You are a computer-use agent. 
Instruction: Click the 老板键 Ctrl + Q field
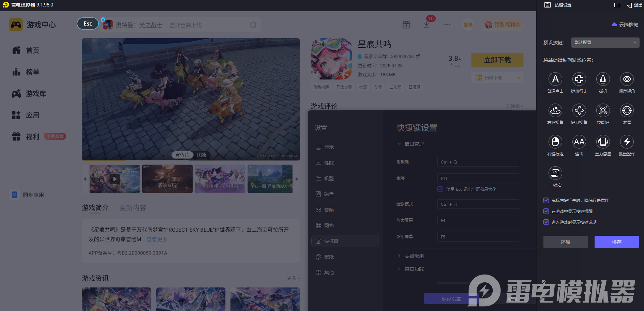coord(478,162)
